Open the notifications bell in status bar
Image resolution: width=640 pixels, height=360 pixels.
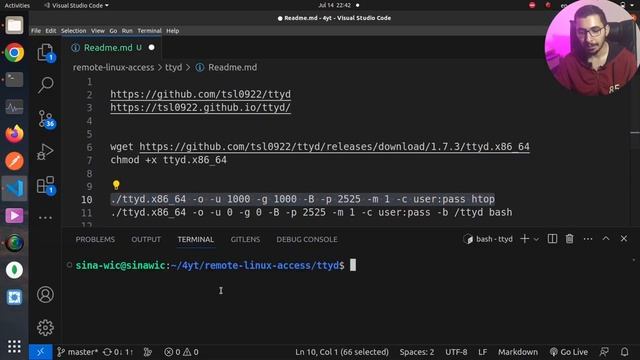[624, 352]
